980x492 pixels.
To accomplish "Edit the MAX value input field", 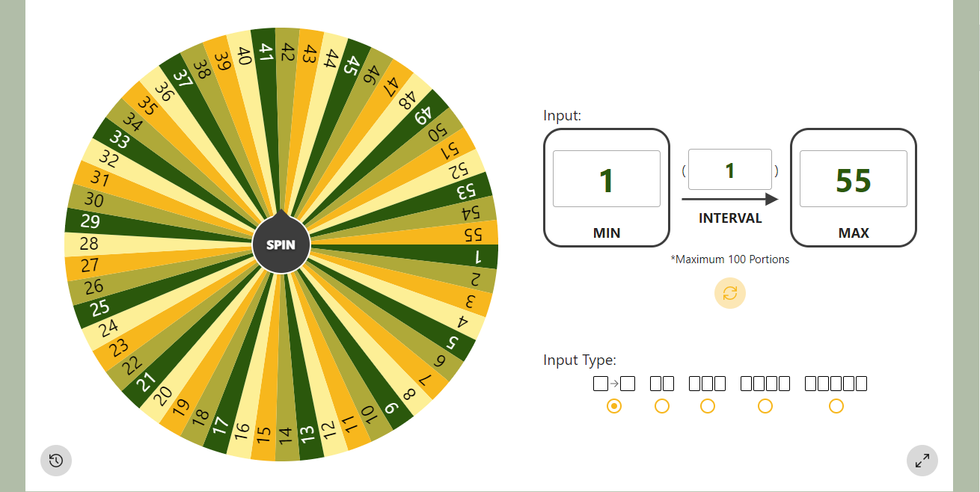I will tap(854, 179).
